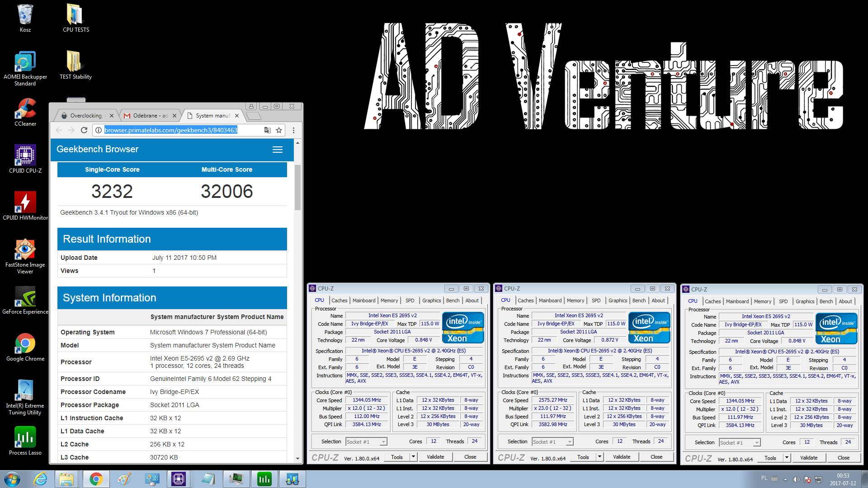Click Close button in first CPU-Z
Screen dimensions: 868x488
point(470,457)
